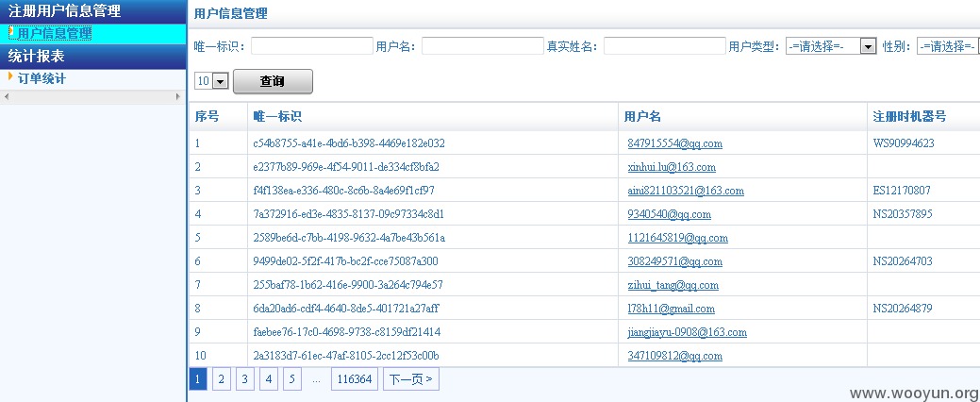This screenshot has height=402, width=980.
Task: Select identifier 2a3183d7-61ec-47af-8105-2cc12f53c00b
Action: (x=346, y=356)
